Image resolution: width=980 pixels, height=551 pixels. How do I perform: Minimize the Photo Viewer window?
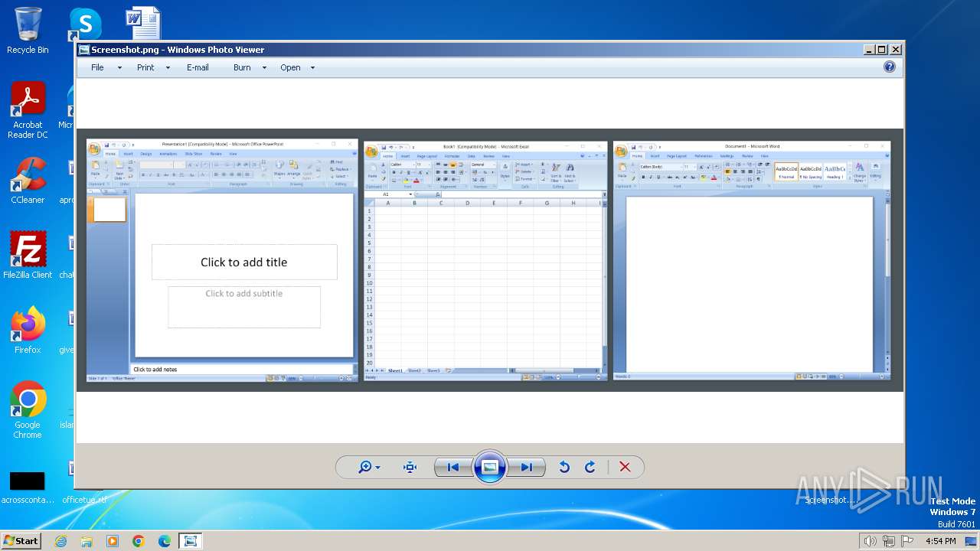coord(869,49)
